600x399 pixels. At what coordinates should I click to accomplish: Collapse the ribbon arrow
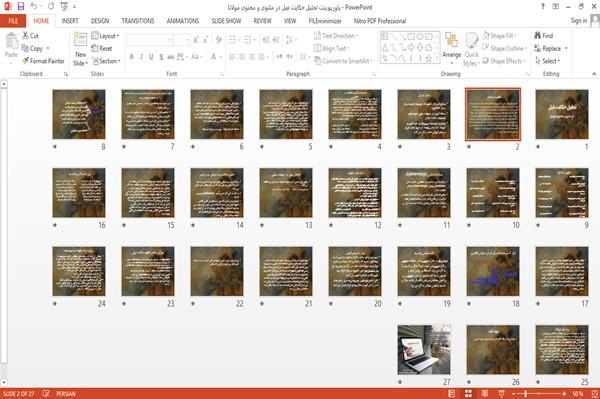point(594,74)
